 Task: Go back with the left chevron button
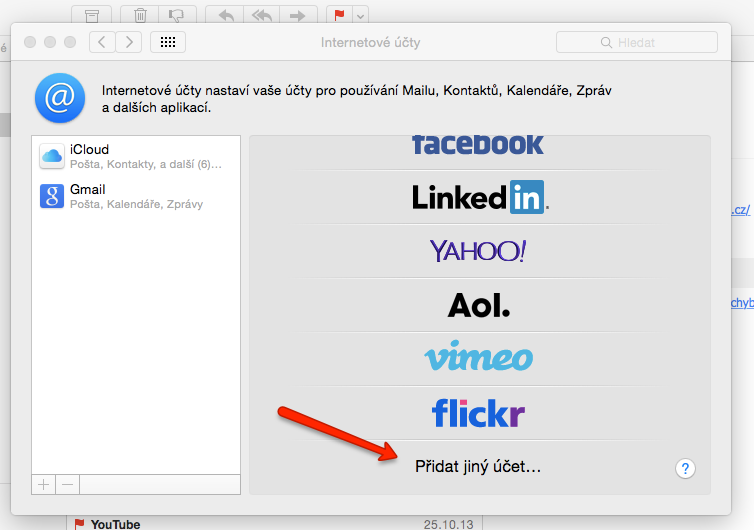coord(102,42)
